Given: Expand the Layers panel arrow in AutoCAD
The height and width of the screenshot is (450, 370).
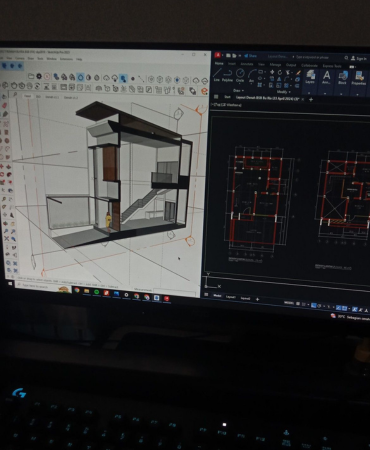Looking at the screenshot, I should pyautogui.click(x=310, y=93).
